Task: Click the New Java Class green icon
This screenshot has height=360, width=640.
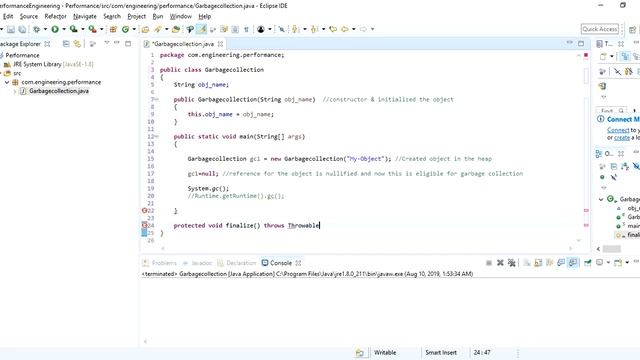Action: click(125, 29)
